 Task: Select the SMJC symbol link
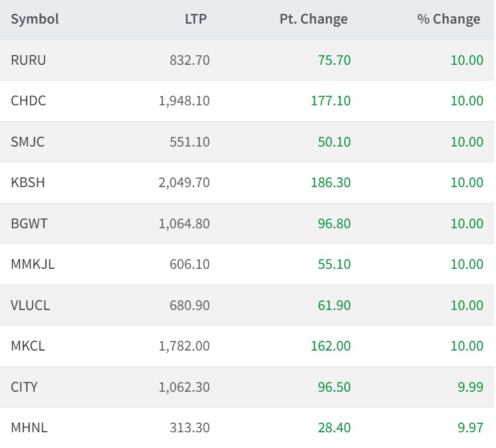click(x=28, y=142)
